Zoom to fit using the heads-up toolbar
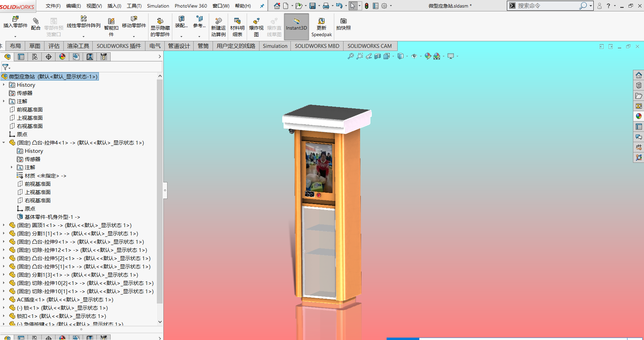The height and width of the screenshot is (340, 644). click(x=350, y=56)
